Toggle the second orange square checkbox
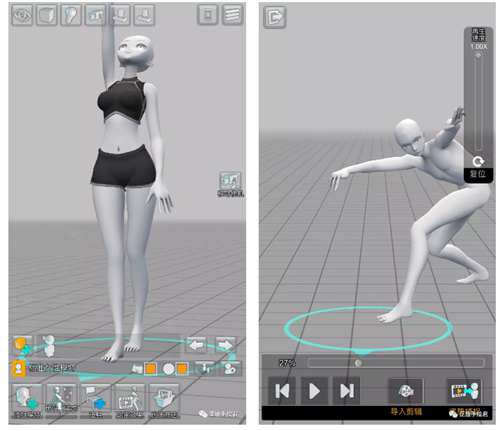500x431 pixels. tap(182, 369)
